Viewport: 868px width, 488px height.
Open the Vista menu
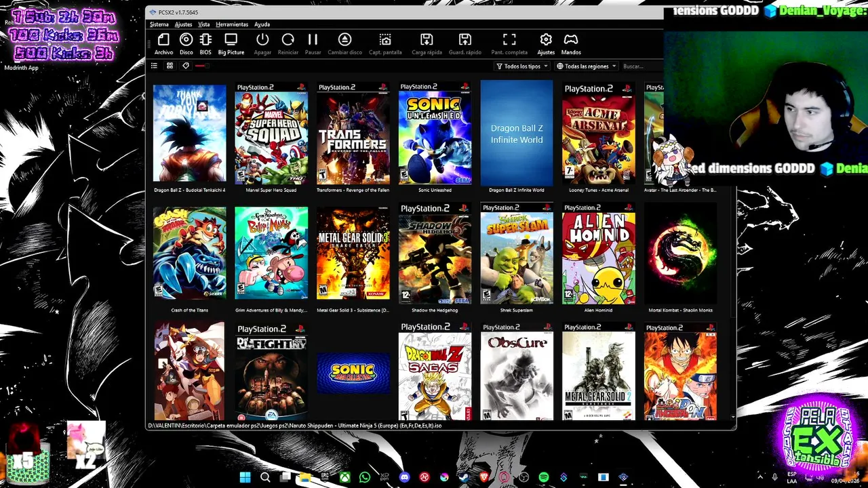(x=203, y=24)
